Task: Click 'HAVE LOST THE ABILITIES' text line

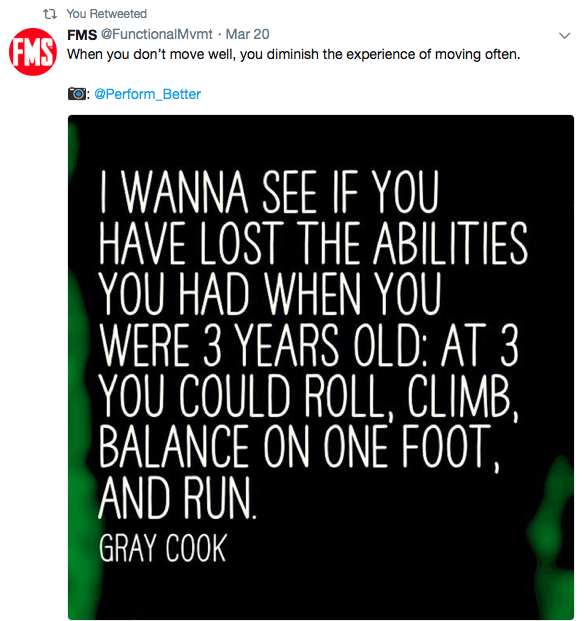Action: point(313,243)
